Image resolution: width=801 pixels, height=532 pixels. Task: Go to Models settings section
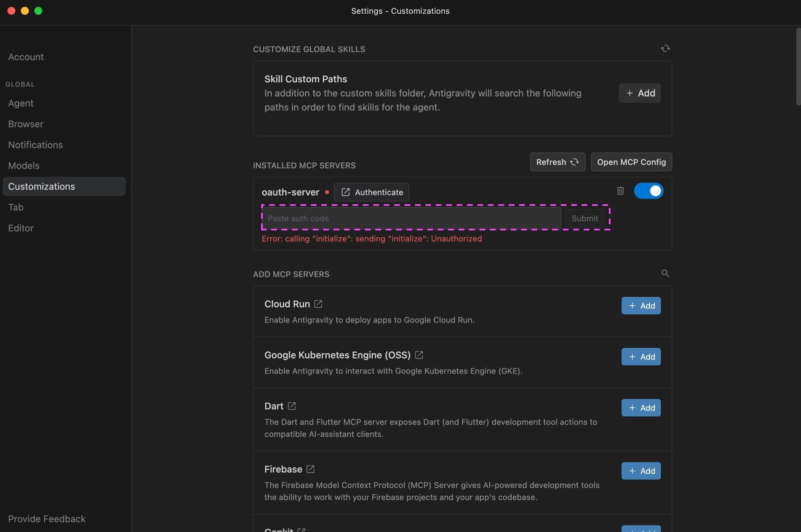pyautogui.click(x=24, y=165)
